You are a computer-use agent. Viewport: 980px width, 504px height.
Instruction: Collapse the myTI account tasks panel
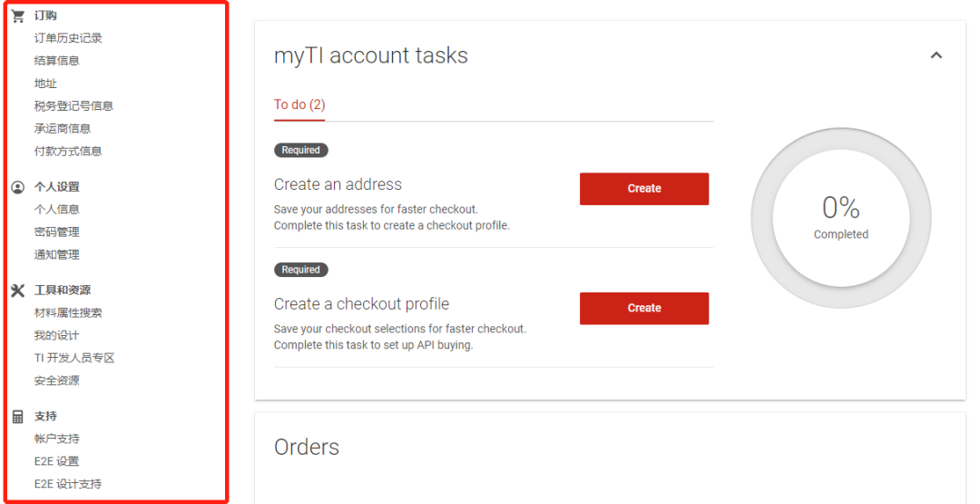point(936,55)
